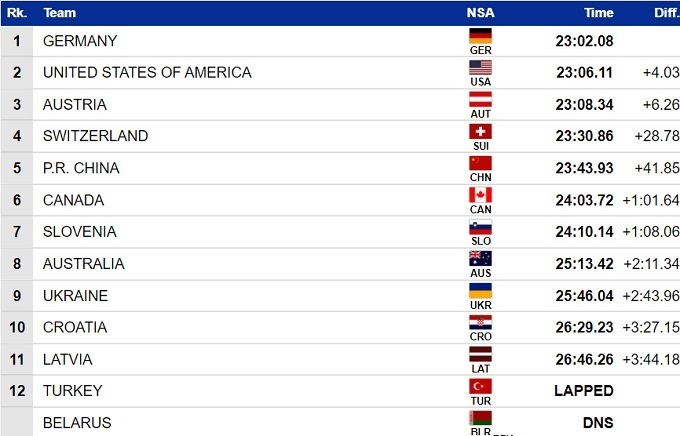This screenshot has width=680, height=436.
Task: Click the Switzerland flag icon
Action: [x=480, y=132]
